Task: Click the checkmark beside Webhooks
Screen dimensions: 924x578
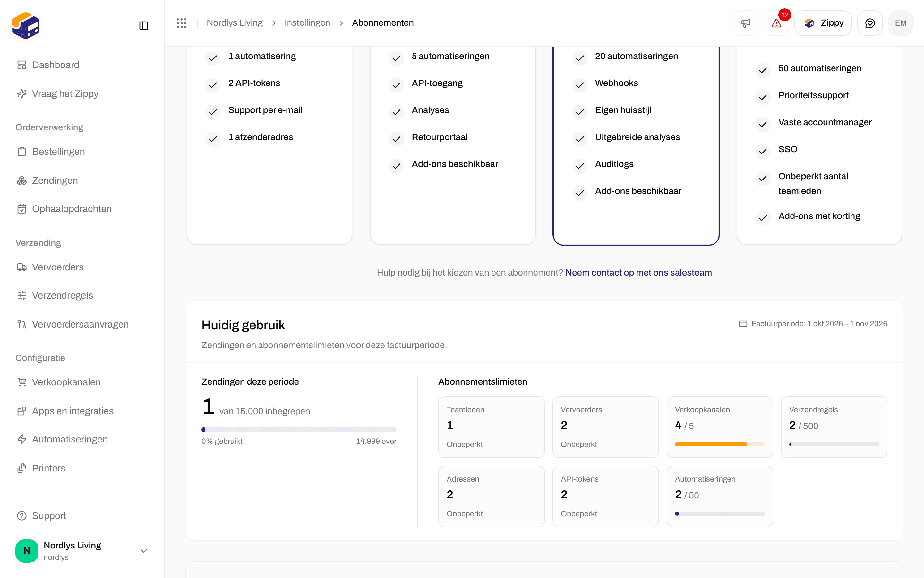Action: coord(580,85)
